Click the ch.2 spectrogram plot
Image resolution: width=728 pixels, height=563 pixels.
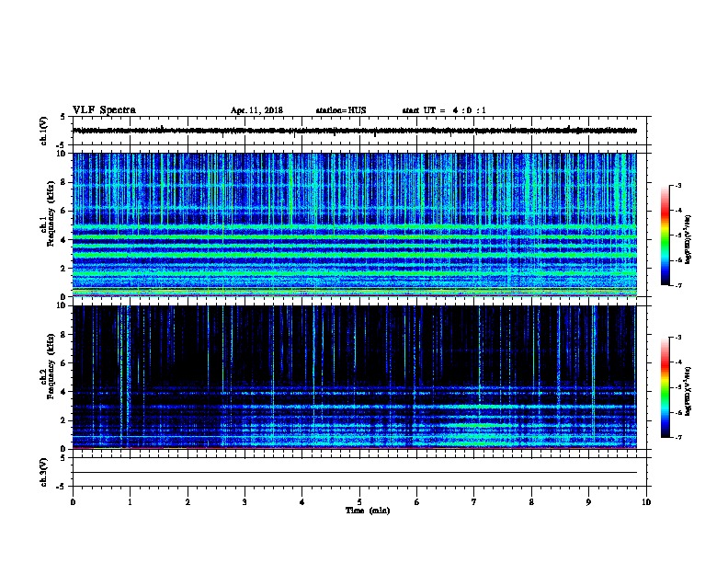pyautogui.click(x=355, y=377)
